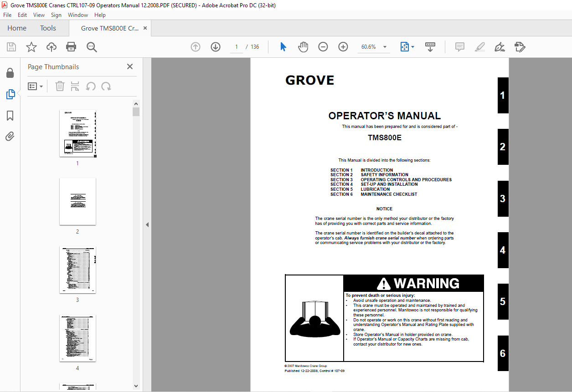Image resolution: width=572 pixels, height=392 pixels.
Task: Select the page 2 thumbnail
Action: [77, 202]
